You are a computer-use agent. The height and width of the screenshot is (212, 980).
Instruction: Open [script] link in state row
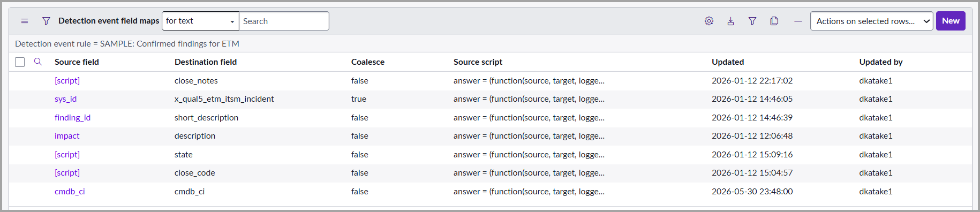coord(67,155)
